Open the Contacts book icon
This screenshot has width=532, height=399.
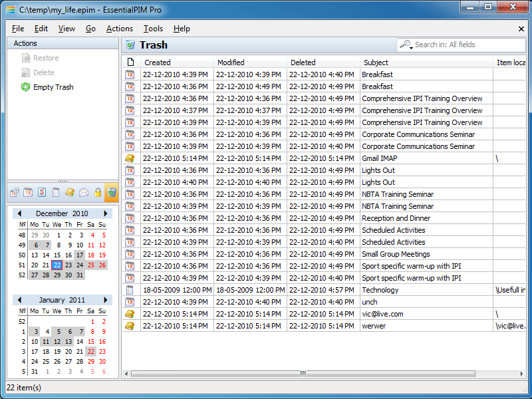point(70,193)
